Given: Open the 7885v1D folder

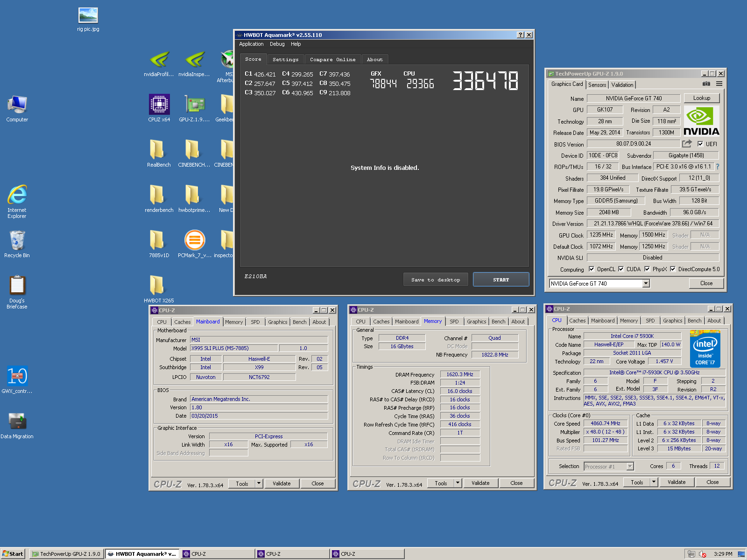Looking at the screenshot, I should (159, 244).
